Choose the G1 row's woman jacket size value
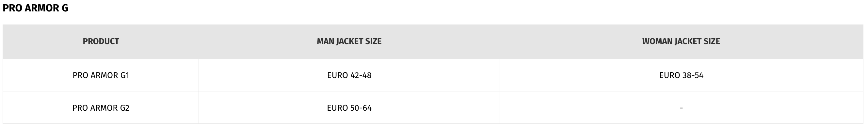868x128 pixels. (681, 75)
